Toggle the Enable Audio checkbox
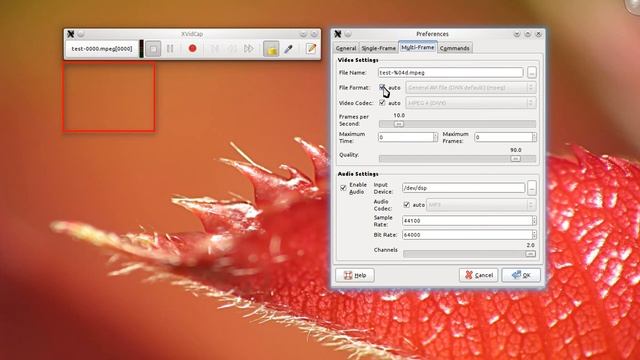640x360 pixels. [x=343, y=188]
